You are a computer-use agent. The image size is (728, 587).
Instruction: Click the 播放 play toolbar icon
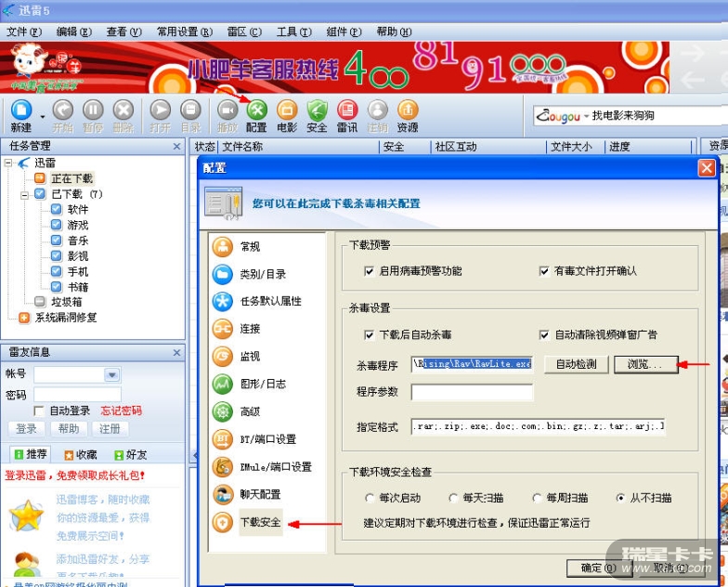pos(227,111)
